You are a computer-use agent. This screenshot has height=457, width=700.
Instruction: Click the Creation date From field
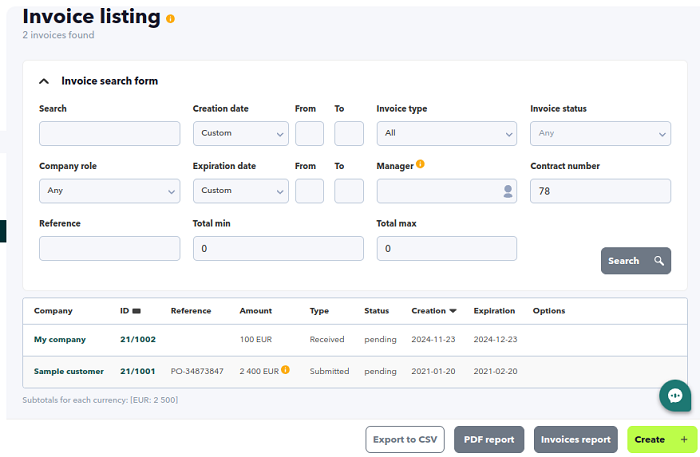click(x=309, y=133)
